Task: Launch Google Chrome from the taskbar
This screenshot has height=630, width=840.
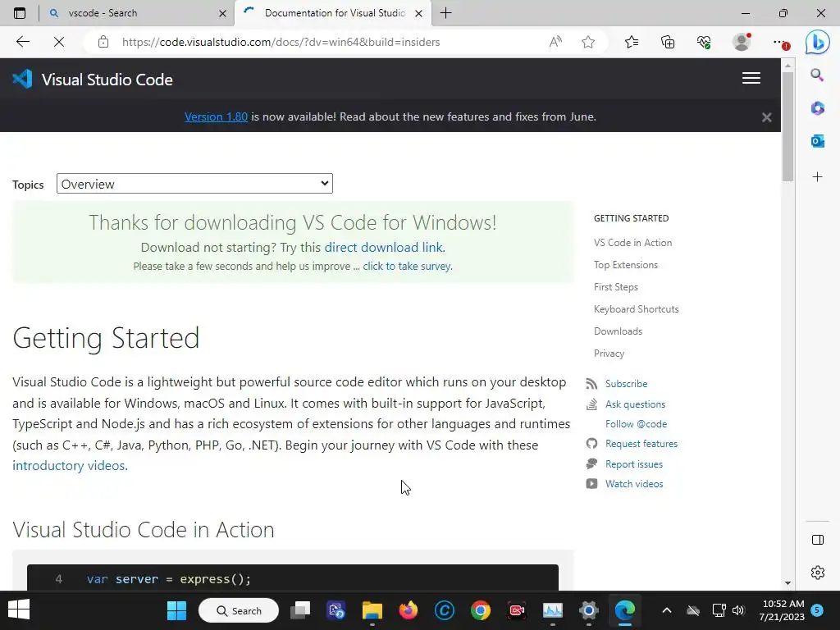Action: pos(481,610)
